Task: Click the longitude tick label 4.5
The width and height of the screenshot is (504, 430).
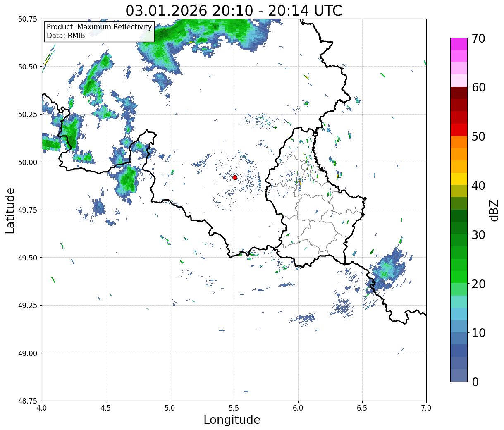Action: [106, 408]
